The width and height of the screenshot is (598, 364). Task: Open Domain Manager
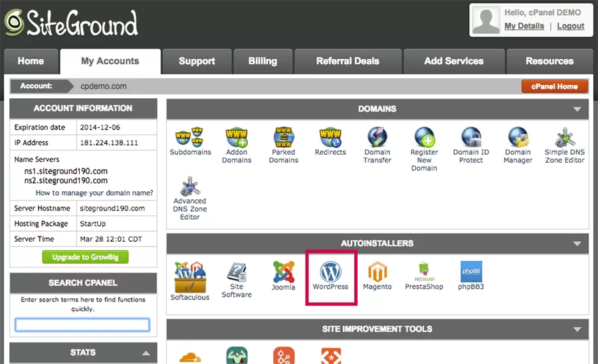tap(518, 145)
